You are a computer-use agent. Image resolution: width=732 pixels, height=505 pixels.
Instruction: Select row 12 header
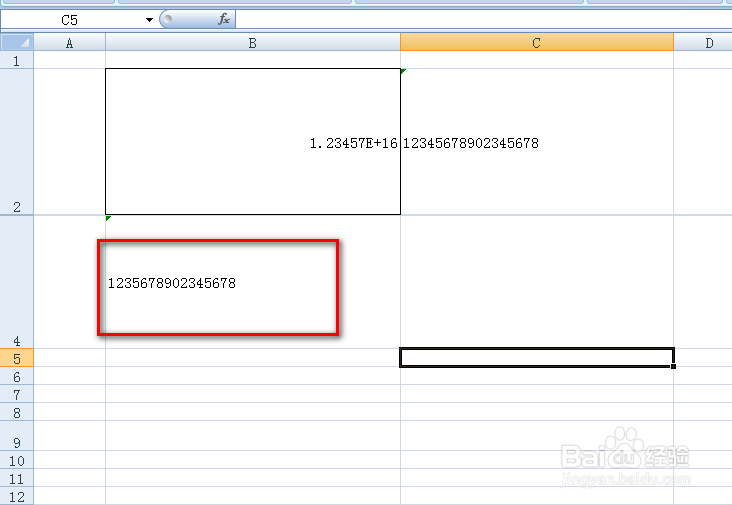(17, 496)
